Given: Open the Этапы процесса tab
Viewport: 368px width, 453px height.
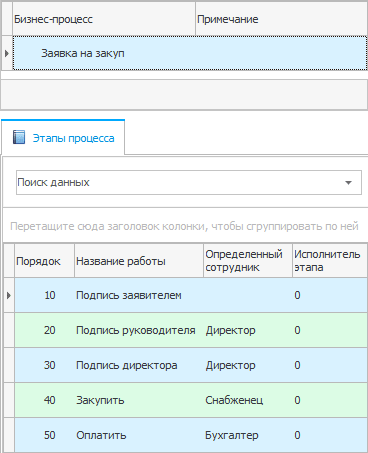Looking at the screenshot, I should click(x=63, y=138).
